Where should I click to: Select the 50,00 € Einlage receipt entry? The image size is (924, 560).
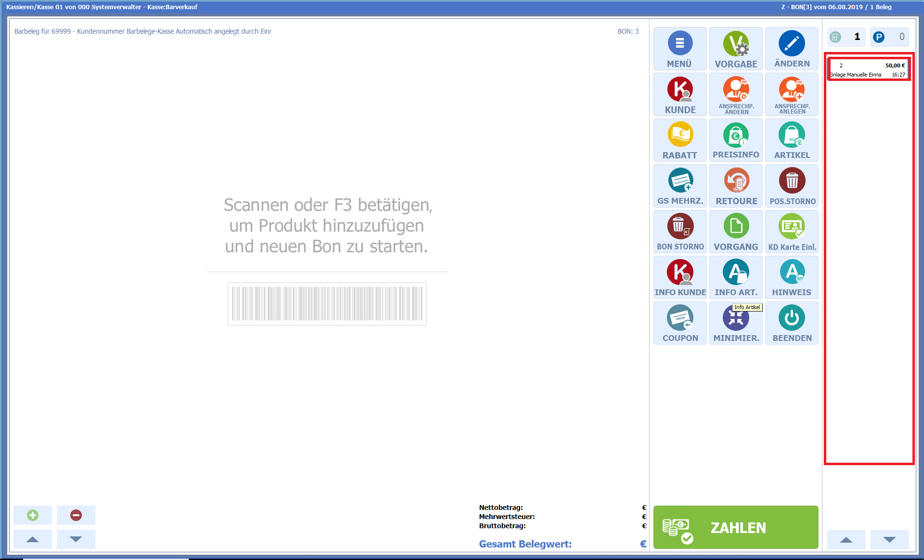tap(868, 70)
